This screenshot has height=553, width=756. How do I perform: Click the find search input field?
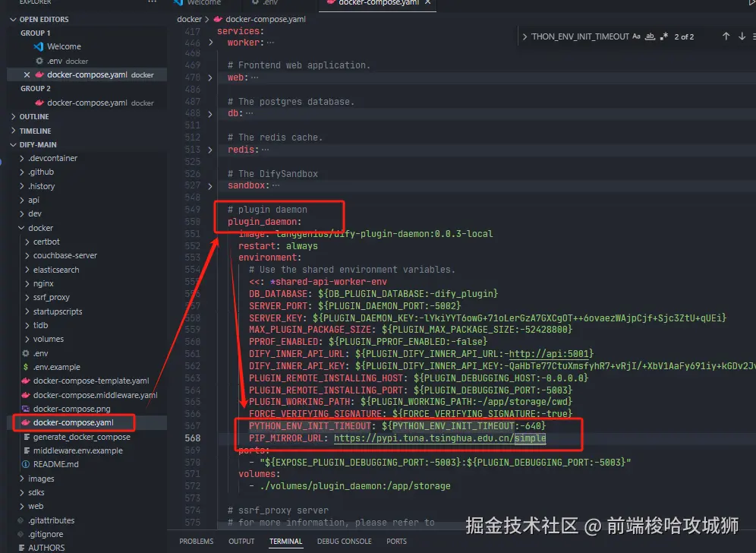[x=580, y=36]
